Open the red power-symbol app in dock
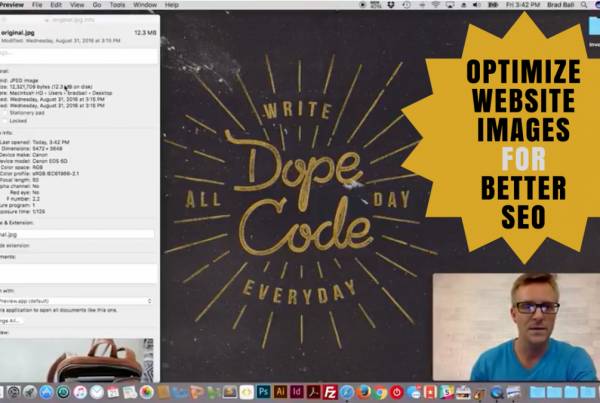 [x=397, y=392]
